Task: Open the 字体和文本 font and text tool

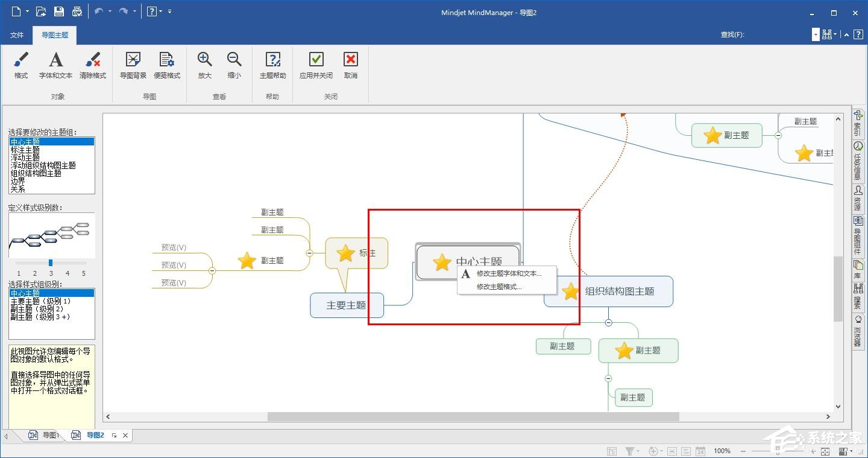Action: (55, 65)
